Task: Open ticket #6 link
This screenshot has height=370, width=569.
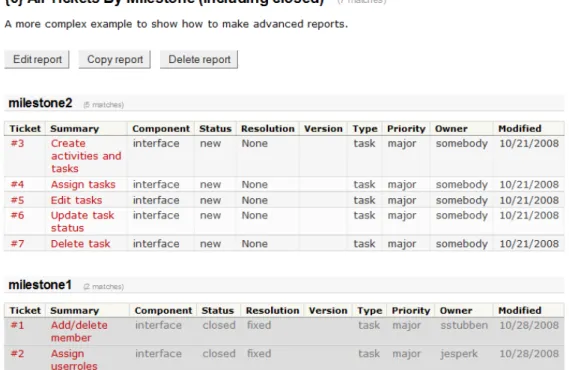Action: coord(17,215)
